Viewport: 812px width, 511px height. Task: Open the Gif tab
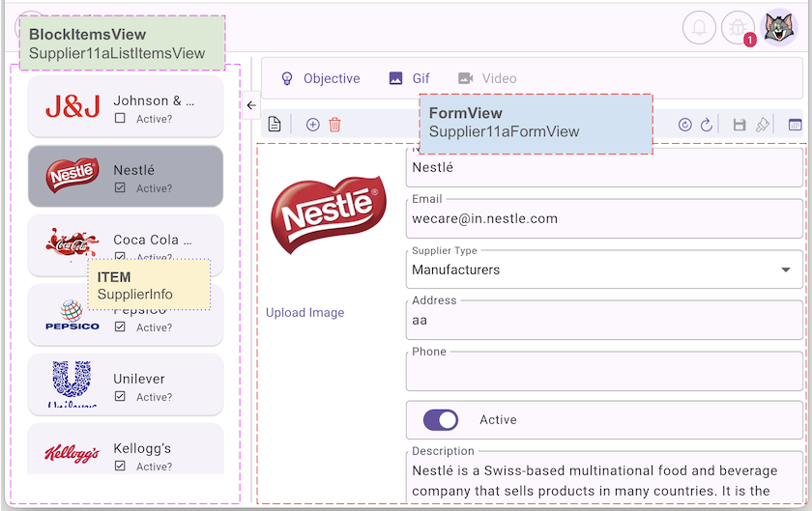409,78
